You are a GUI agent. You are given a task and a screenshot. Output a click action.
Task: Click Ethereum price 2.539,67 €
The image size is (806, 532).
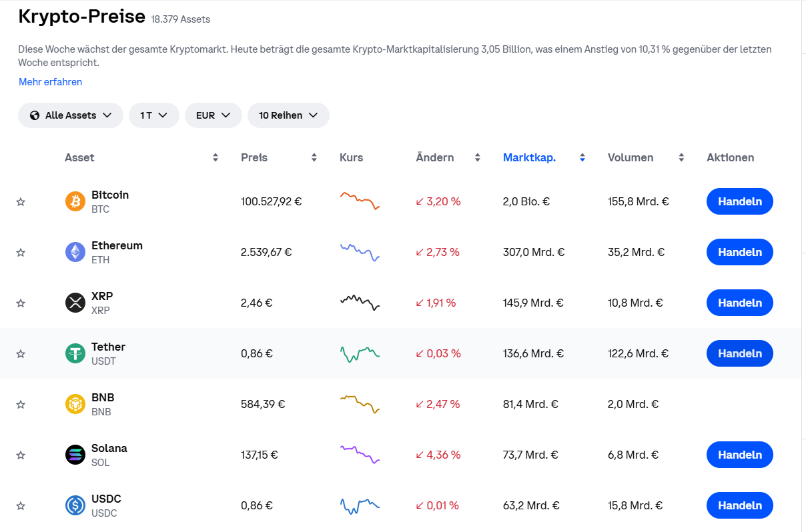point(266,252)
